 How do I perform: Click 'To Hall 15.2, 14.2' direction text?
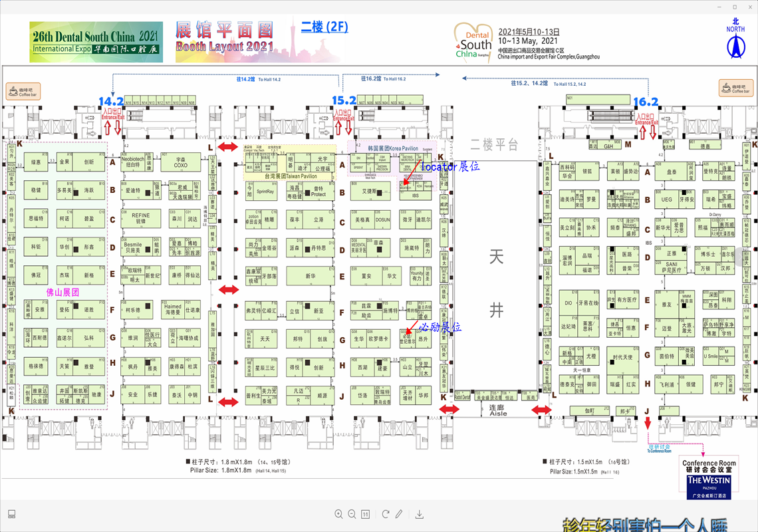tap(569, 84)
